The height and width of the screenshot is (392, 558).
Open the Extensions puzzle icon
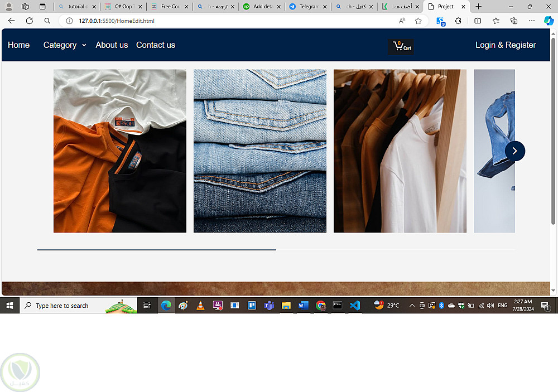tap(458, 21)
